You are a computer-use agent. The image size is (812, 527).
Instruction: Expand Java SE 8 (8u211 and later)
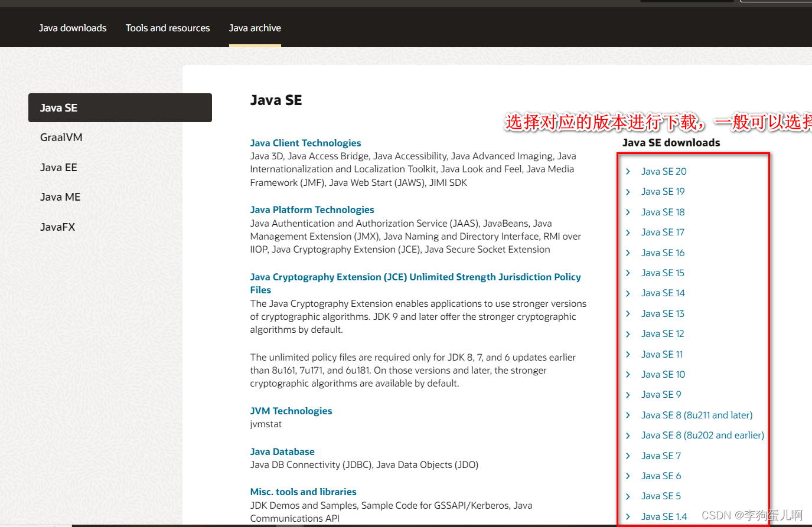(x=697, y=415)
